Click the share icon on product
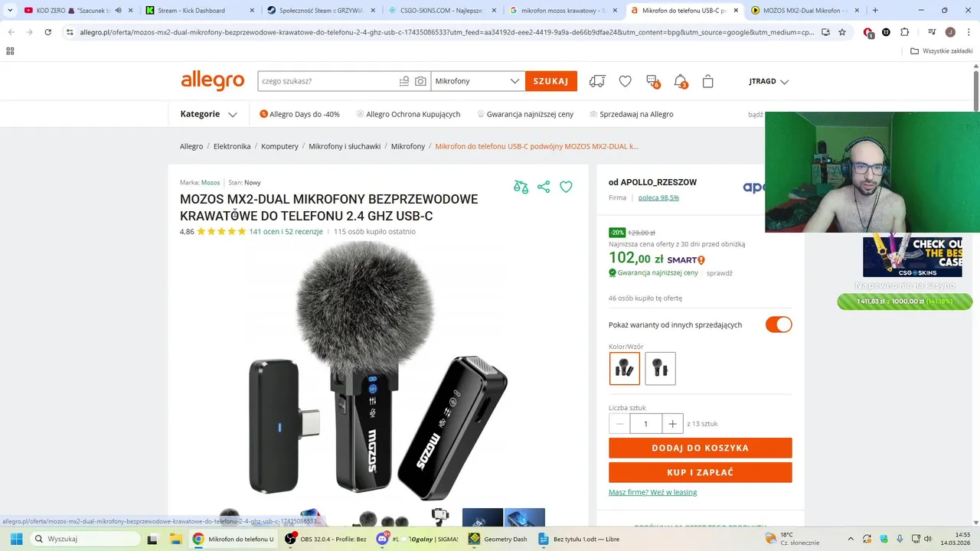The width and height of the screenshot is (980, 551). coord(544,187)
